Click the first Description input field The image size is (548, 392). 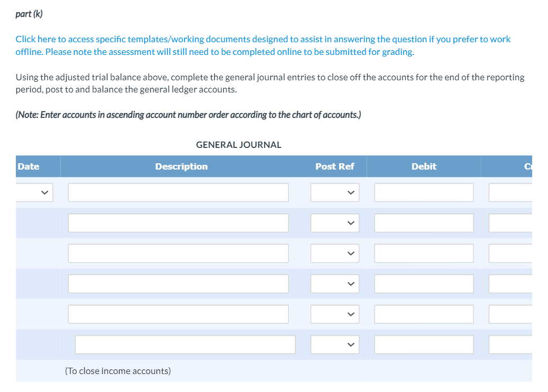pyautogui.click(x=178, y=192)
